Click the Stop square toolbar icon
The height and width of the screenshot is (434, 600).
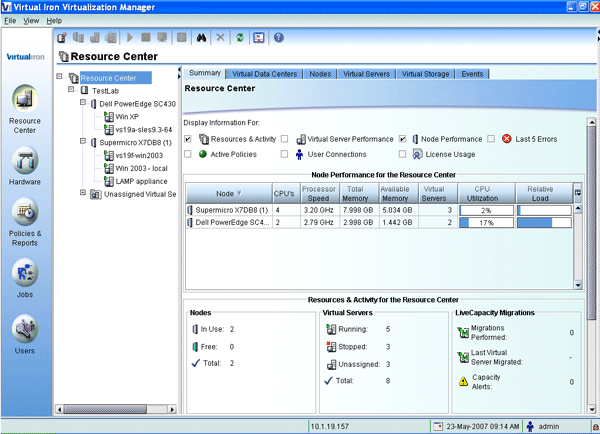coord(146,38)
